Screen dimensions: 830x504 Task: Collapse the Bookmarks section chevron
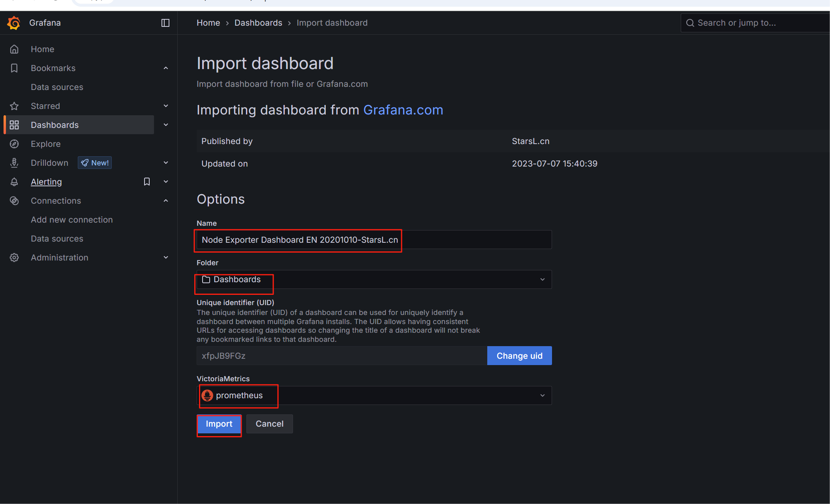[x=166, y=68]
